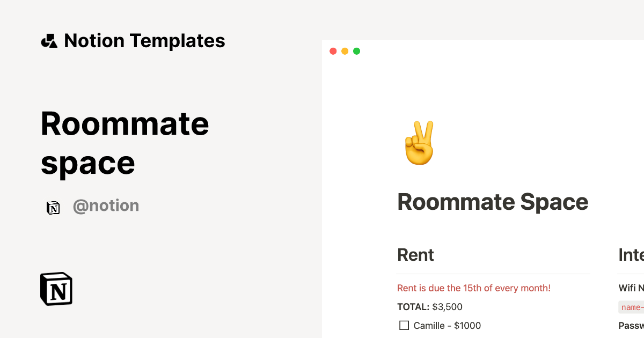
Task: Click the red rent due date notice
Action: (x=473, y=288)
